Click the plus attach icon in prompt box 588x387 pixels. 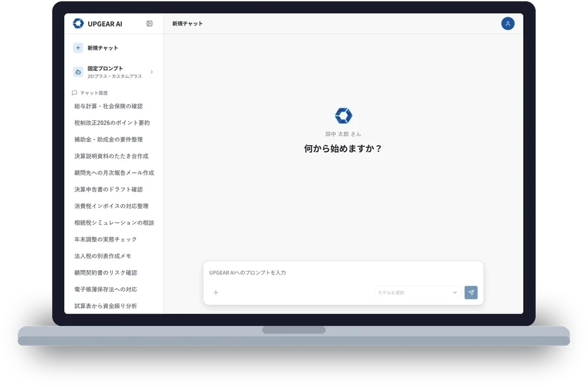216,292
